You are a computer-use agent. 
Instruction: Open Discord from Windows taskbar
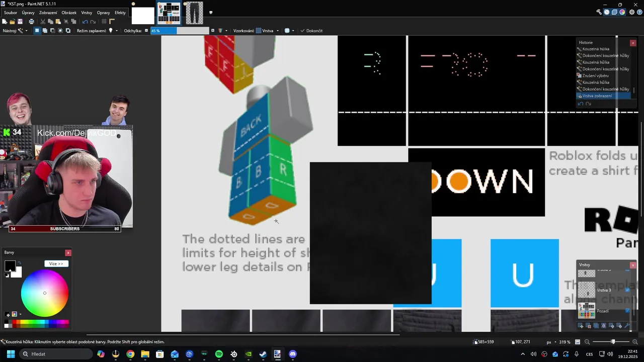[293, 354]
